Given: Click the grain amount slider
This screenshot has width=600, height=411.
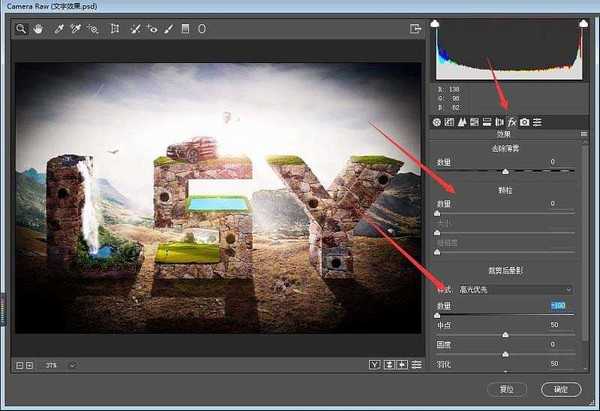Looking at the screenshot, I should tap(505, 212).
